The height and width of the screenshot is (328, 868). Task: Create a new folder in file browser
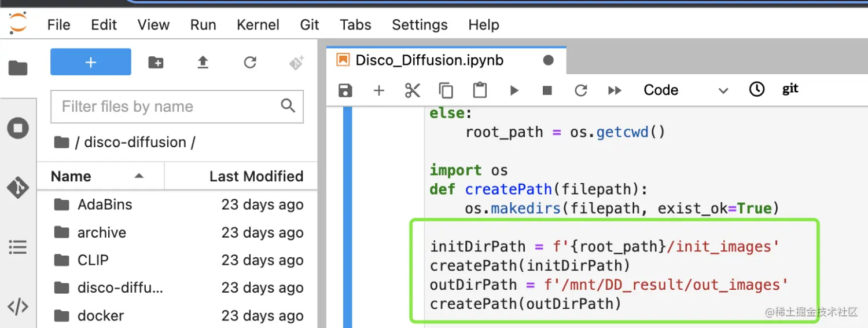(x=156, y=63)
